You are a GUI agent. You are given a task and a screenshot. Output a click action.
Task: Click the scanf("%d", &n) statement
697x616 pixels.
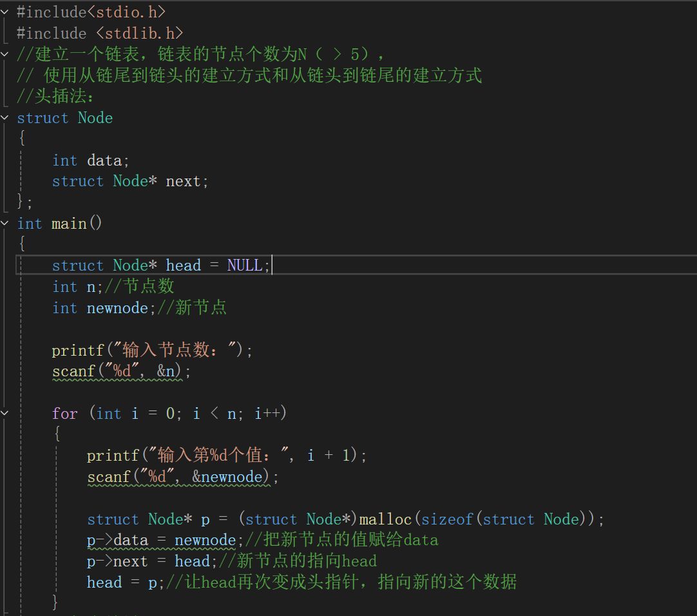pos(121,371)
